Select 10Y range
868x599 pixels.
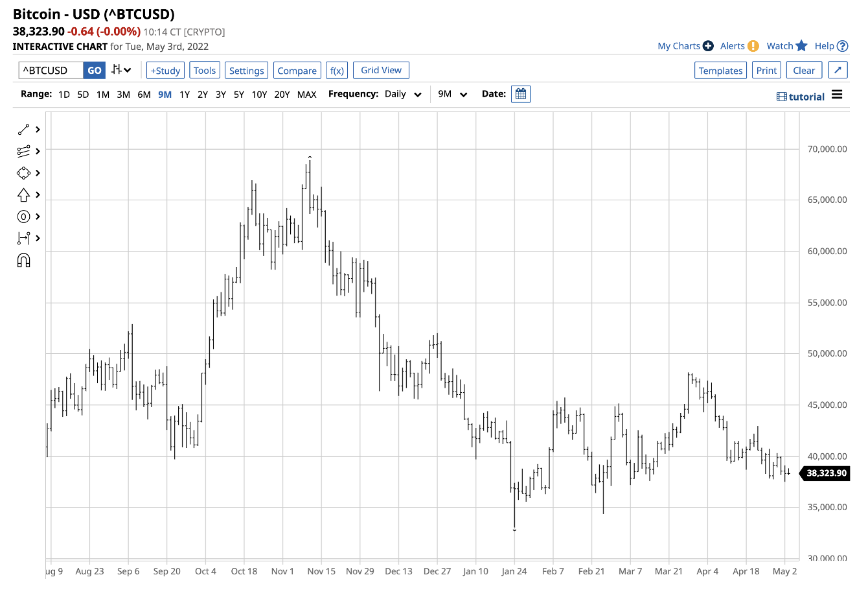click(x=259, y=95)
